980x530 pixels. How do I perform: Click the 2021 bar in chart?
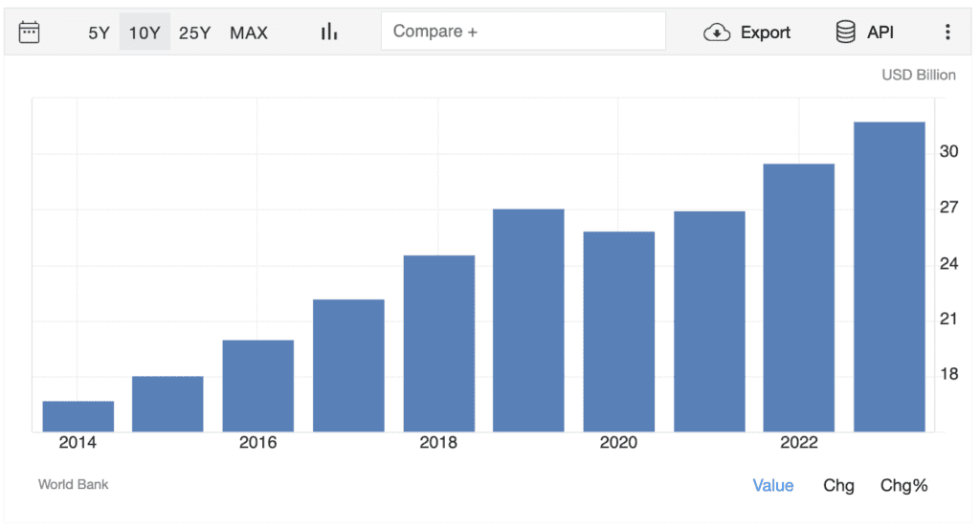click(709, 321)
